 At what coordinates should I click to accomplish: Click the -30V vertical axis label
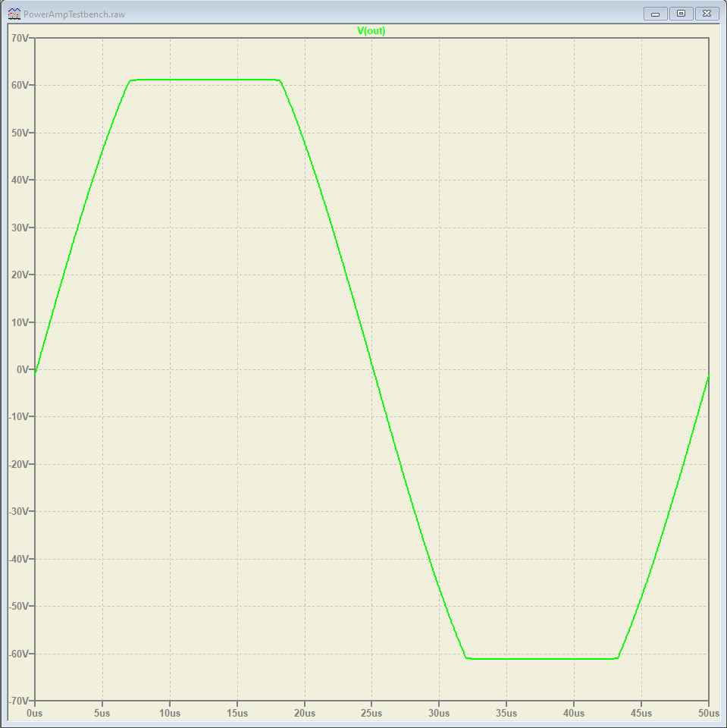[x=18, y=511]
